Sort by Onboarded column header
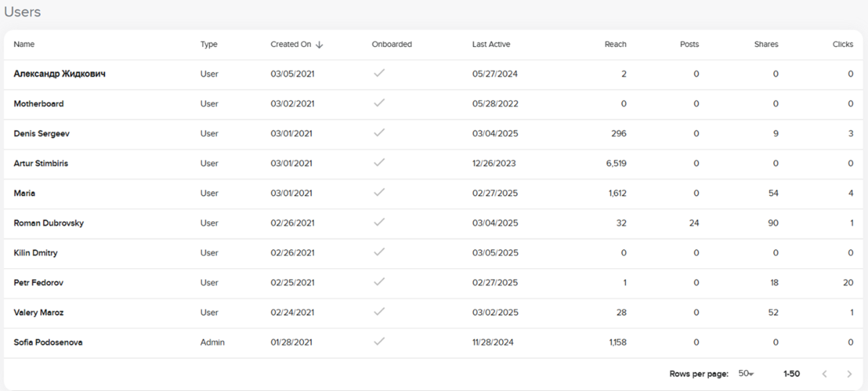 pyautogui.click(x=391, y=45)
